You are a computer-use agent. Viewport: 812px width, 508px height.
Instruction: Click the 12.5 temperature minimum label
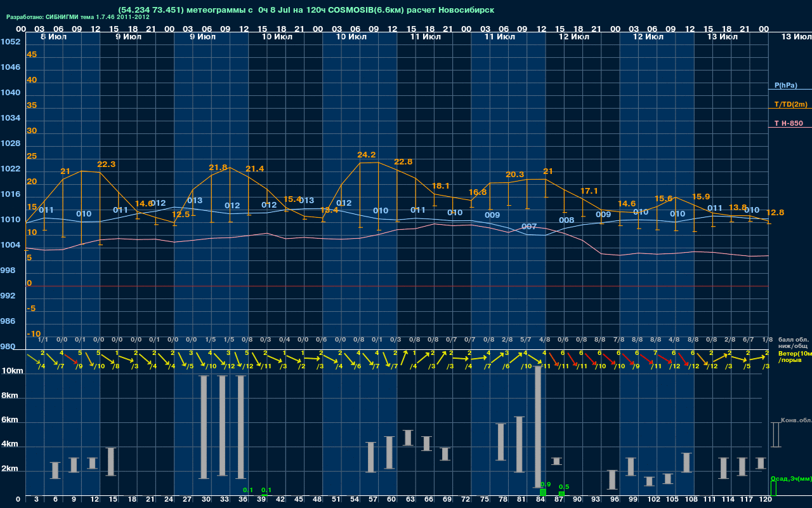181,215
